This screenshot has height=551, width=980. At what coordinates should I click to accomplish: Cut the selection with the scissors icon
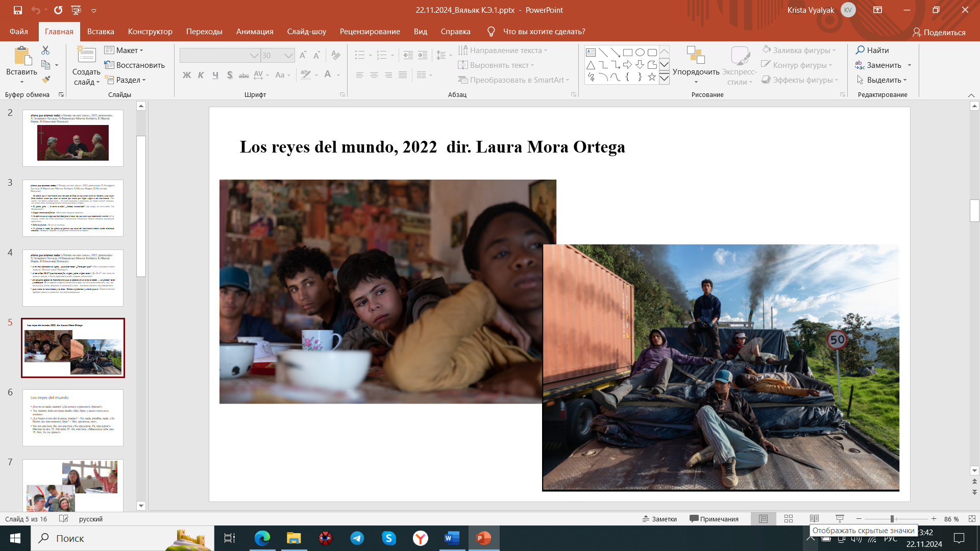coord(45,50)
